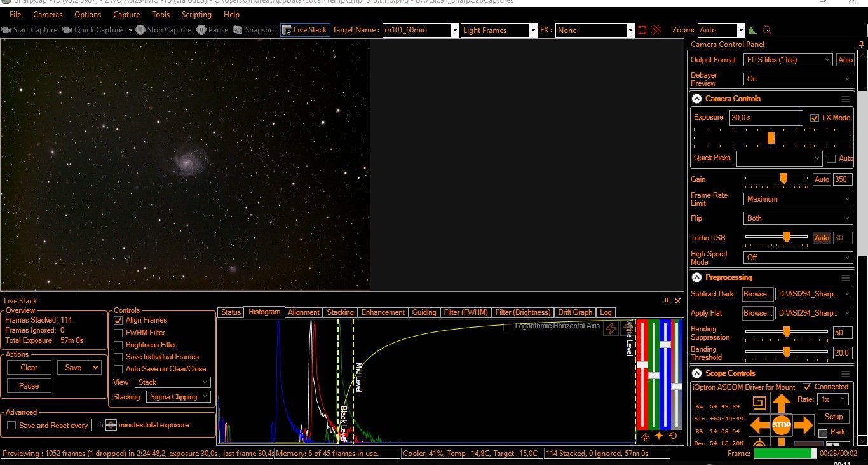Image resolution: width=868 pixels, height=465 pixels.
Task: Switch to the Alignment tab
Action: (x=304, y=312)
